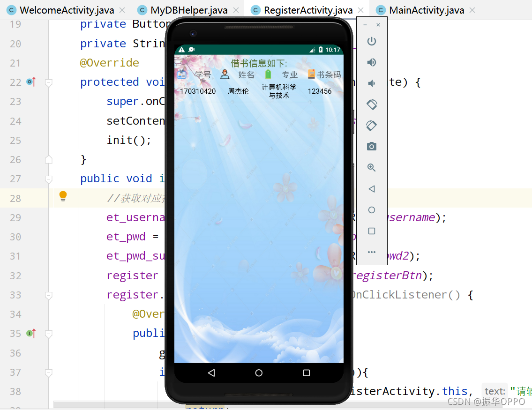Close the MyDBHelper.java tab
The width and height of the screenshot is (532, 410).
(236, 10)
